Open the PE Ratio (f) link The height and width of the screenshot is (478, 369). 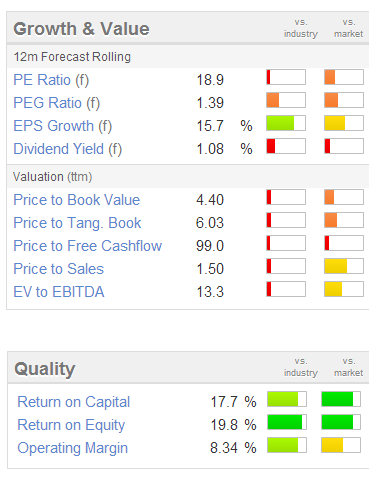point(51,80)
